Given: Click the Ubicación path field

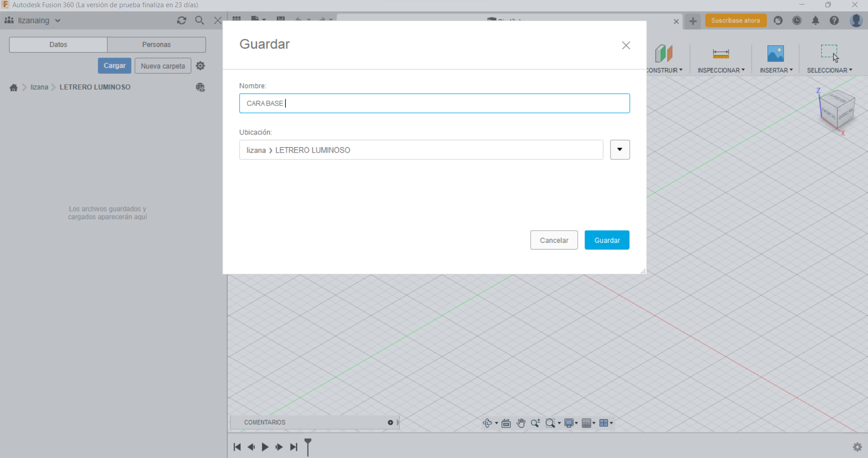Looking at the screenshot, I should (421, 150).
